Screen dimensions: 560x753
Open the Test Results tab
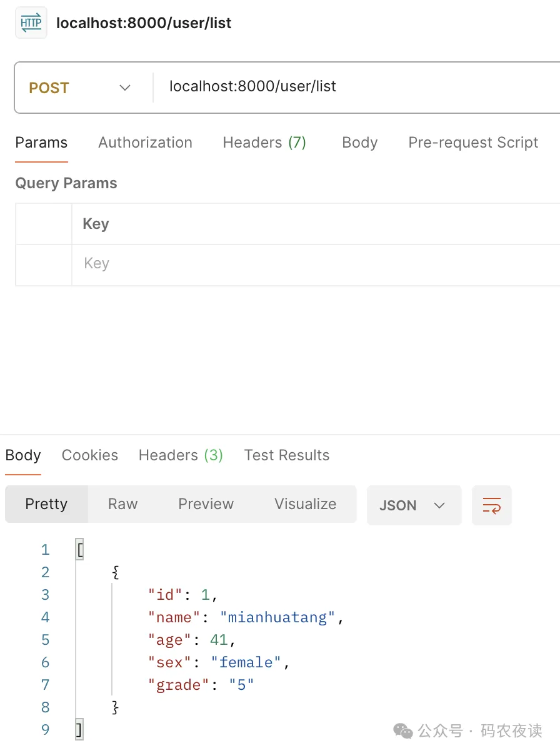coord(287,455)
